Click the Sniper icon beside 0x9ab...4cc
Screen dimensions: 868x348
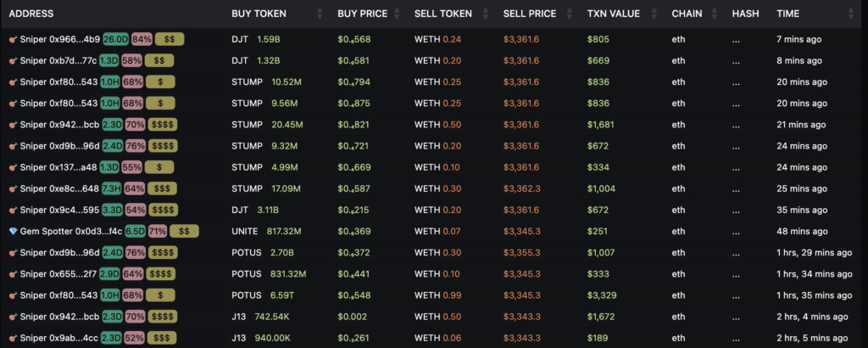pyautogui.click(x=13, y=337)
